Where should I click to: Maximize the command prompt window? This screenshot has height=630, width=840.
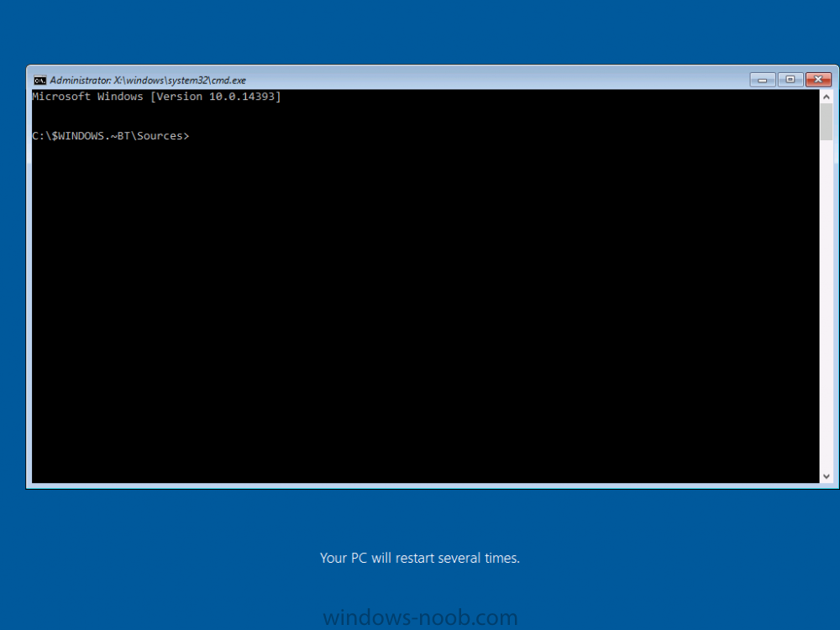coord(790,80)
